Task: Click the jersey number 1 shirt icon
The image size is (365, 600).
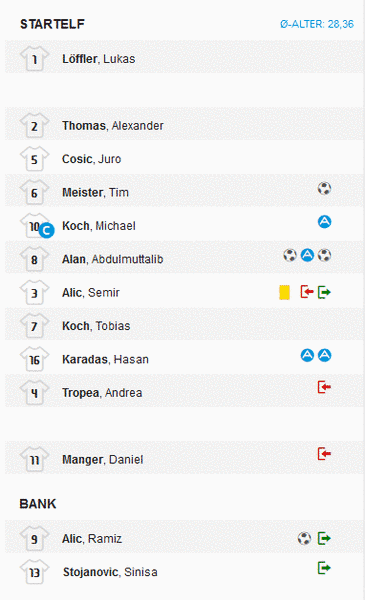Action: pyautogui.click(x=34, y=59)
